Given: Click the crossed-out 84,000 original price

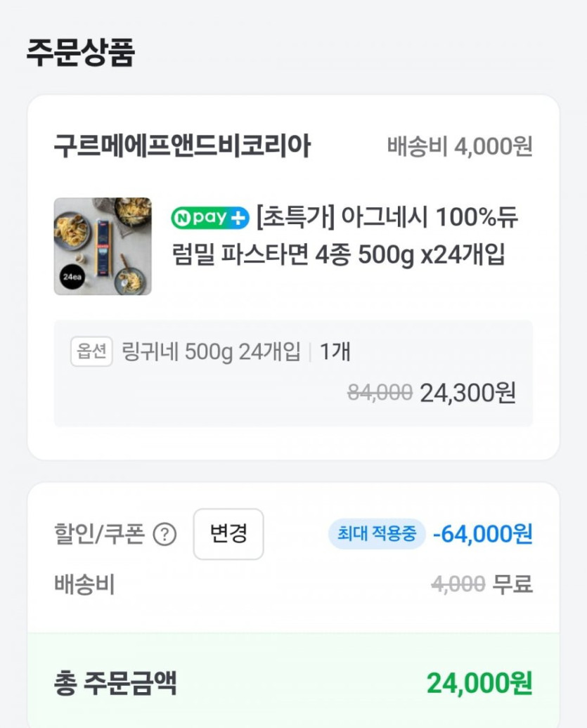Looking at the screenshot, I should click(x=380, y=394).
